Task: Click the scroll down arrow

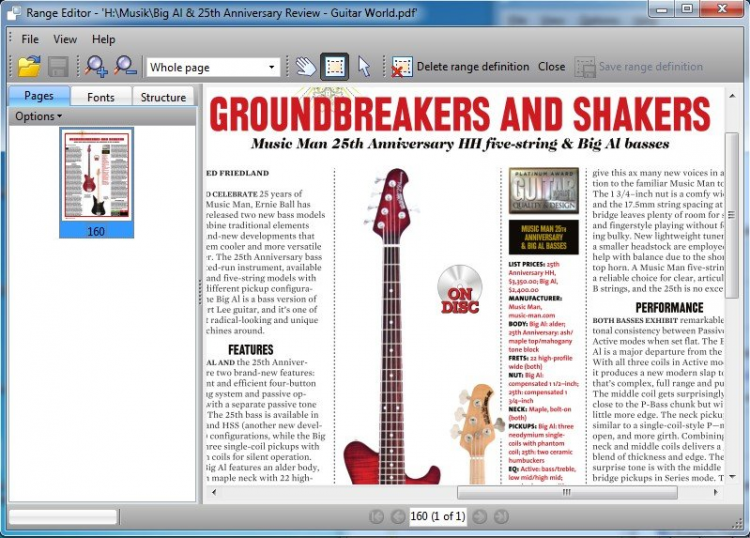Action: [732, 477]
